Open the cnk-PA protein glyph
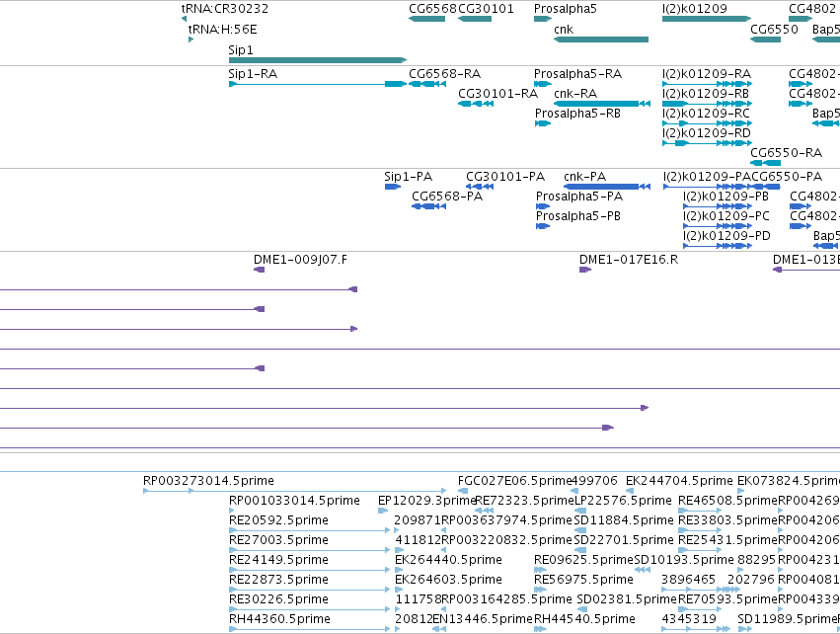Image resolution: width=840 pixels, height=634 pixels. [x=607, y=187]
